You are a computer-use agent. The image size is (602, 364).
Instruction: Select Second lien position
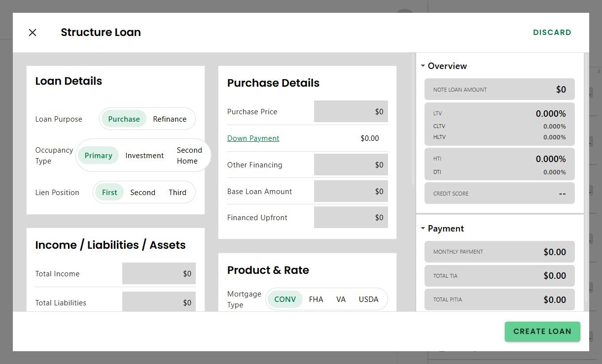coord(142,193)
